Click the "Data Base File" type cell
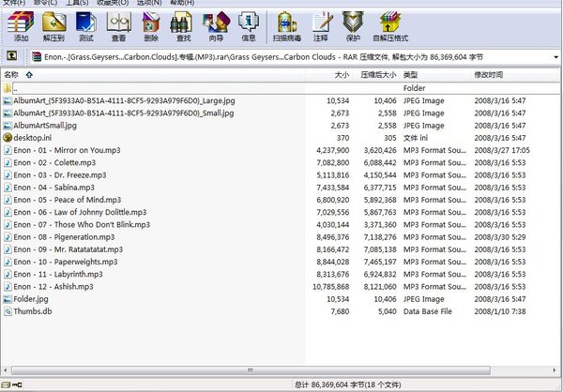 tap(427, 311)
